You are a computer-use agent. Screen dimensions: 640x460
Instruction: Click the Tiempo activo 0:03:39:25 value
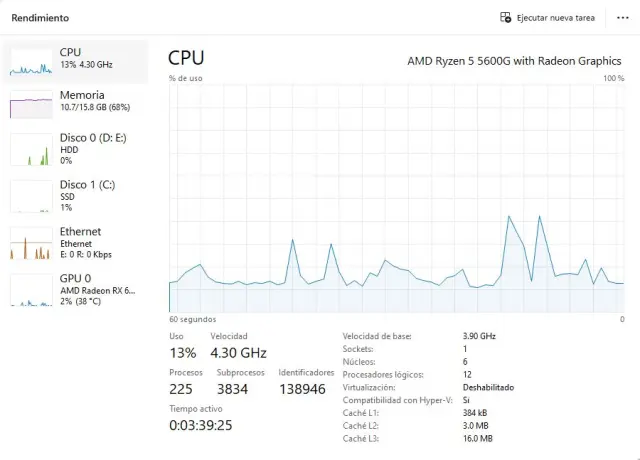201,425
